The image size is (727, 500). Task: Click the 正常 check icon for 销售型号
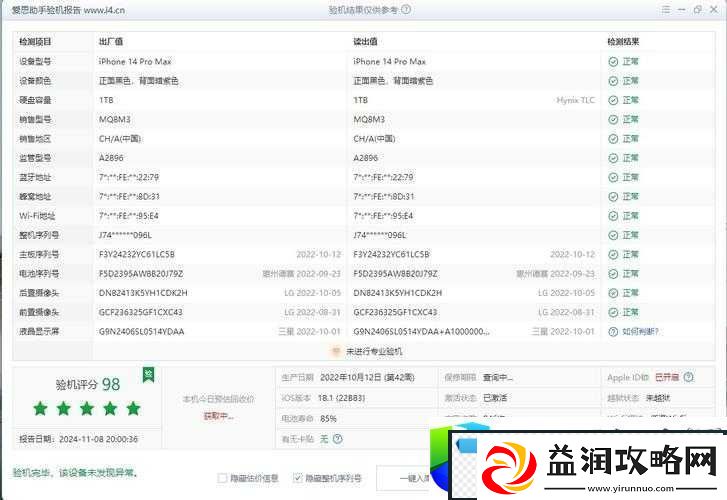tap(613, 120)
